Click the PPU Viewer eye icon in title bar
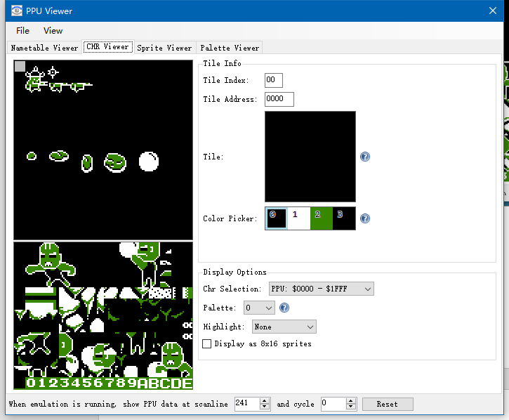The height and width of the screenshot is (420, 509). click(x=17, y=11)
